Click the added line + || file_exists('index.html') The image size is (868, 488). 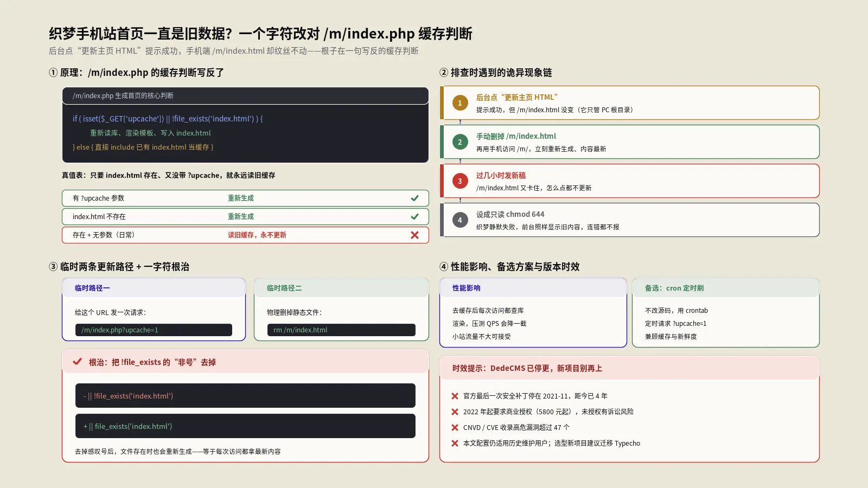[245, 426]
